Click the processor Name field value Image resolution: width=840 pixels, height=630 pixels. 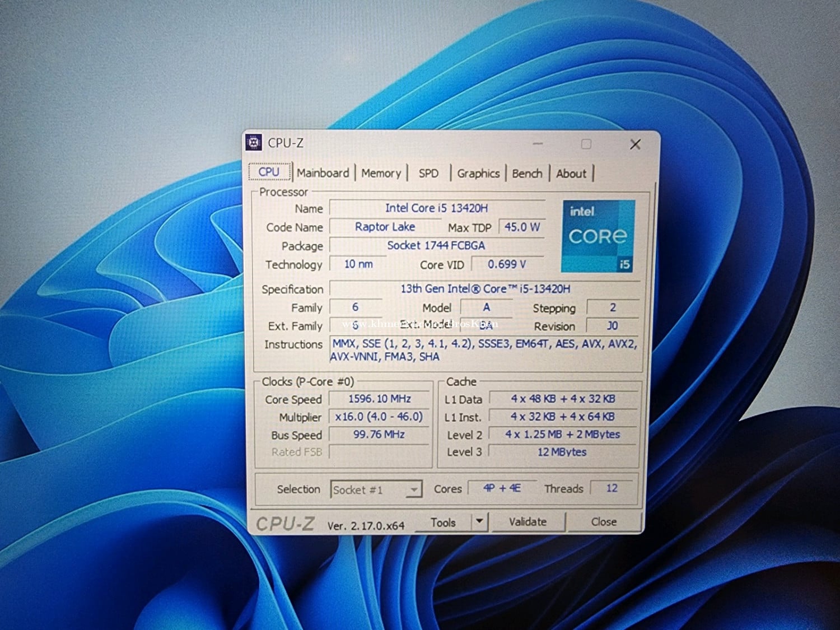pyautogui.click(x=436, y=208)
